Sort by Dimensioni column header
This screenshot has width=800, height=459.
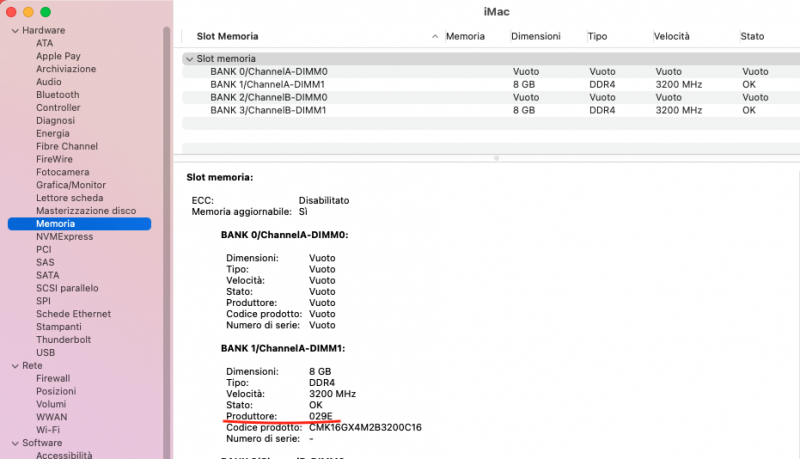click(536, 36)
